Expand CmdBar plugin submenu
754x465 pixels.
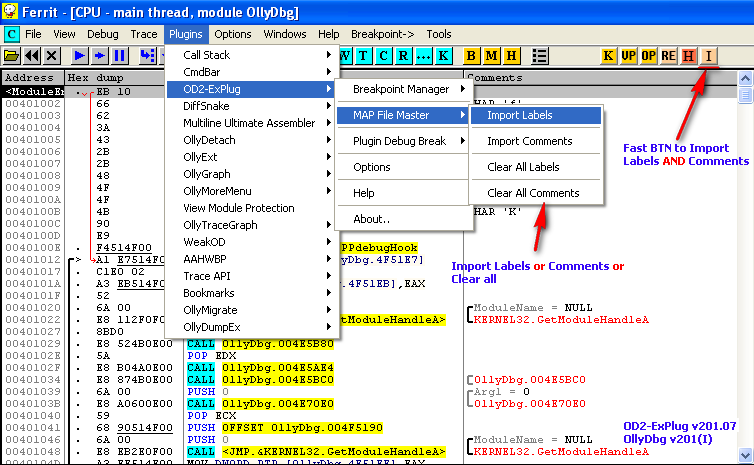point(251,72)
